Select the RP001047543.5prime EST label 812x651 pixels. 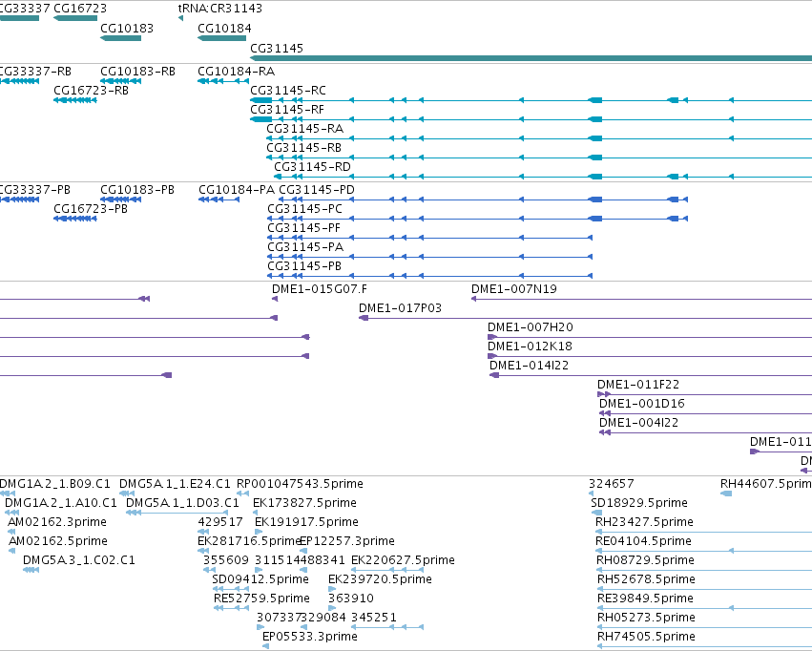coord(300,484)
